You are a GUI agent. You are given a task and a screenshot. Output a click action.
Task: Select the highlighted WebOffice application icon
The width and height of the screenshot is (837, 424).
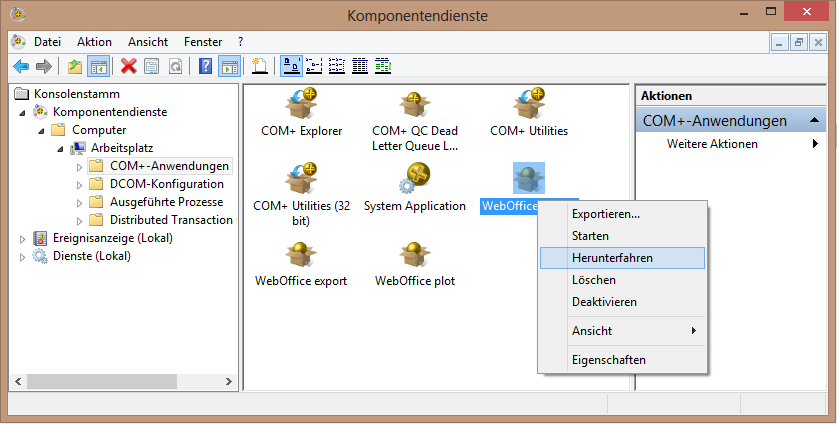[528, 178]
